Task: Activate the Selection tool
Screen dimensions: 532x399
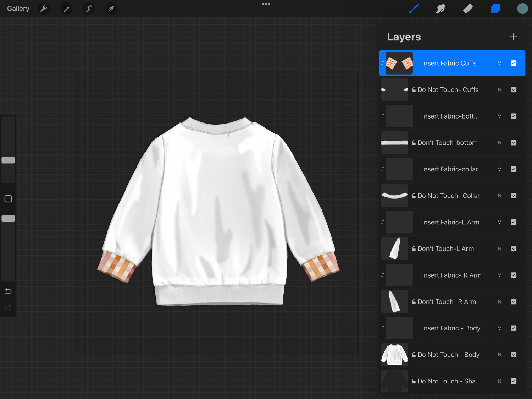Action: click(89, 9)
